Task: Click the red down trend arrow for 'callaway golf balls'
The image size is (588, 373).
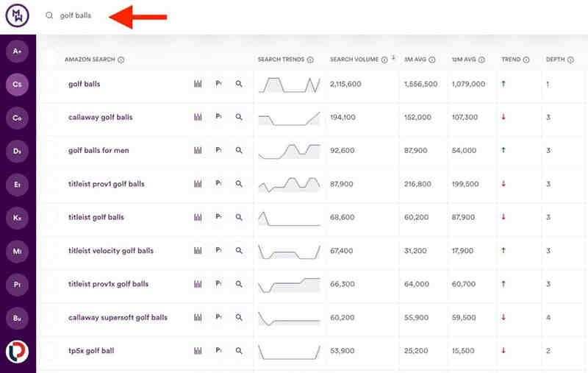Action: pos(503,117)
